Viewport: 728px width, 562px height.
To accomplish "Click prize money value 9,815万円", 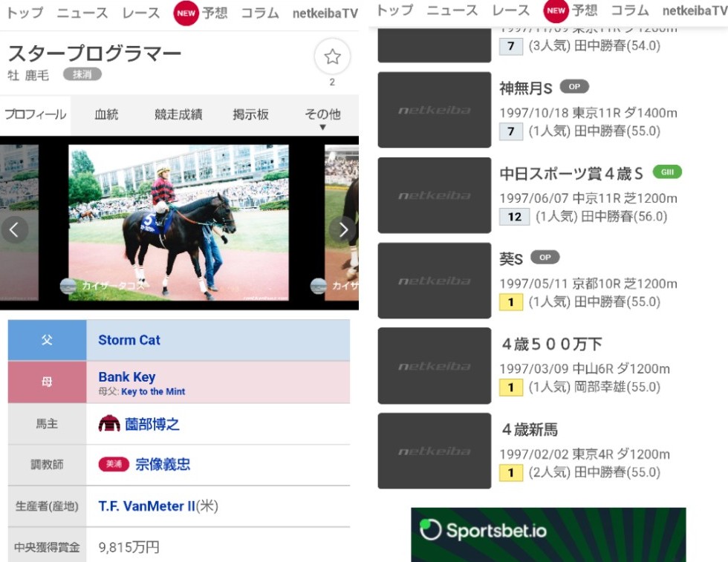I will pyautogui.click(x=129, y=547).
